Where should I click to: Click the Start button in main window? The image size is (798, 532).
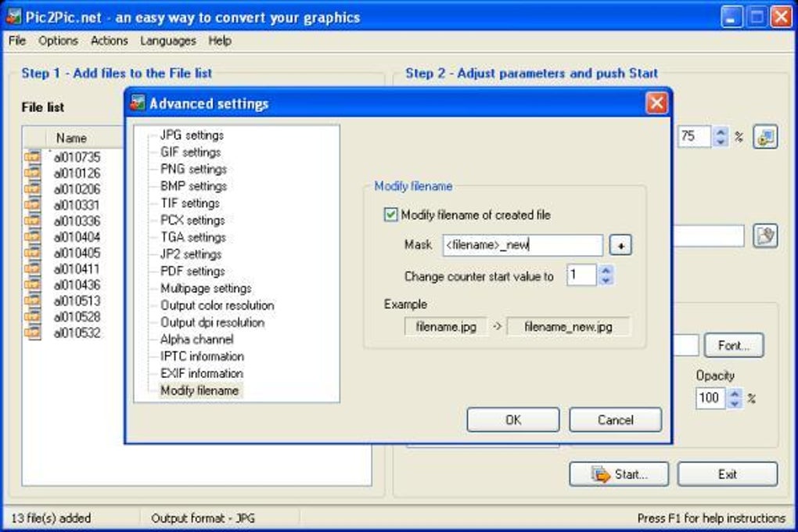619,474
